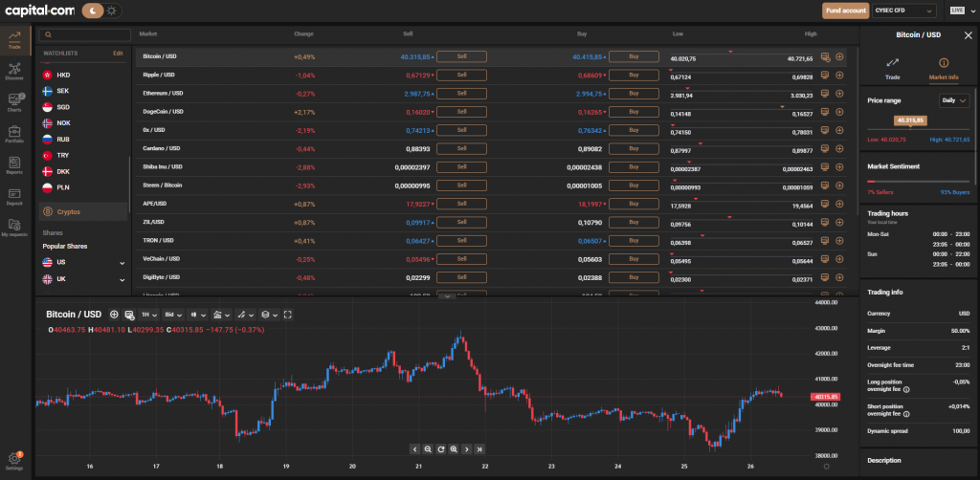
Task: Switch to light mode with sun toggle
Action: (112, 10)
